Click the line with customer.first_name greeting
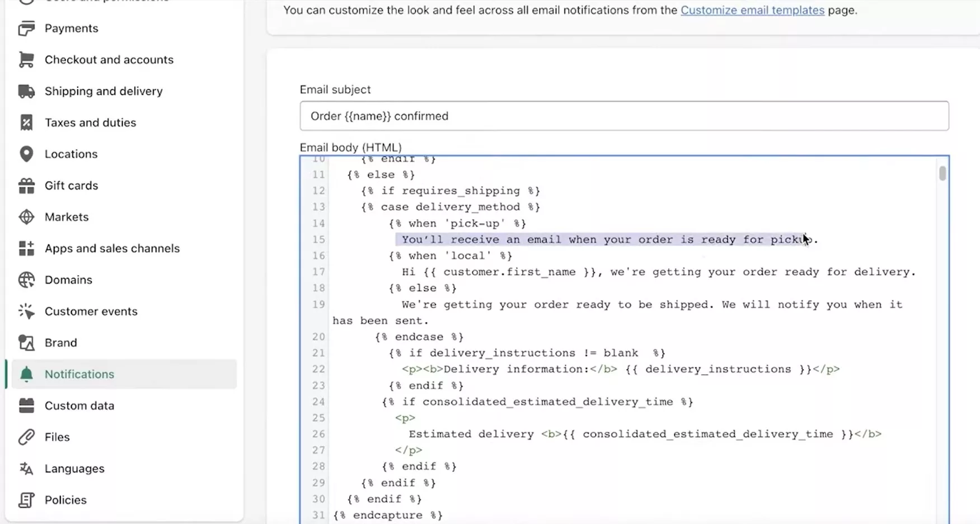 (x=659, y=272)
